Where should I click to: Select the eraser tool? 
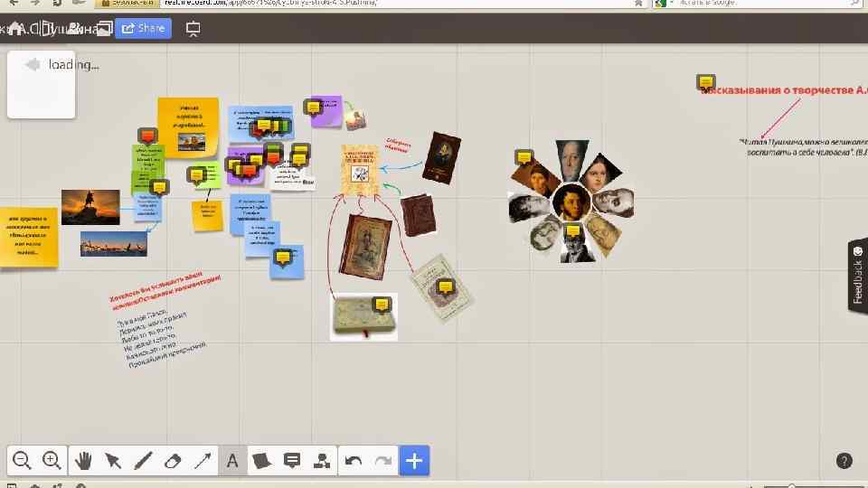[173, 460]
